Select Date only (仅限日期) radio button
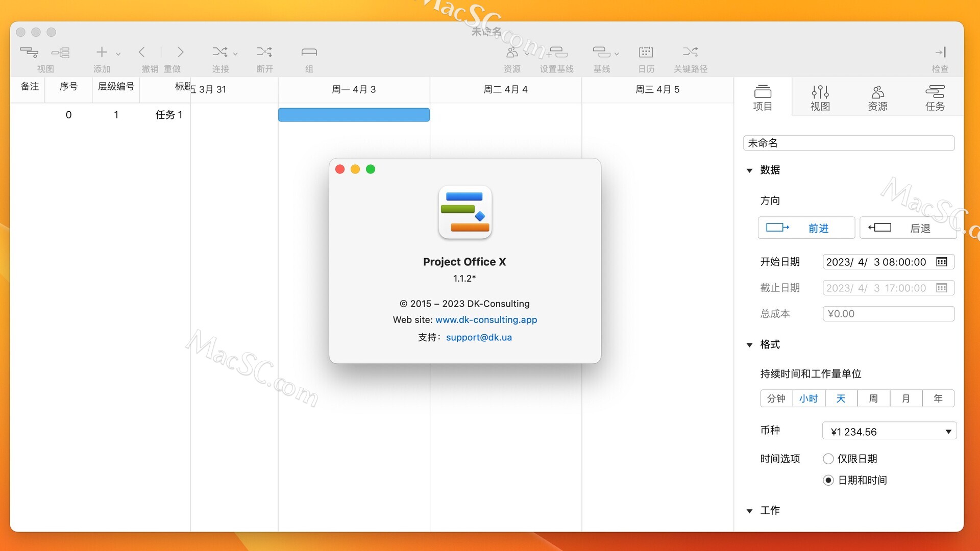 (x=828, y=459)
